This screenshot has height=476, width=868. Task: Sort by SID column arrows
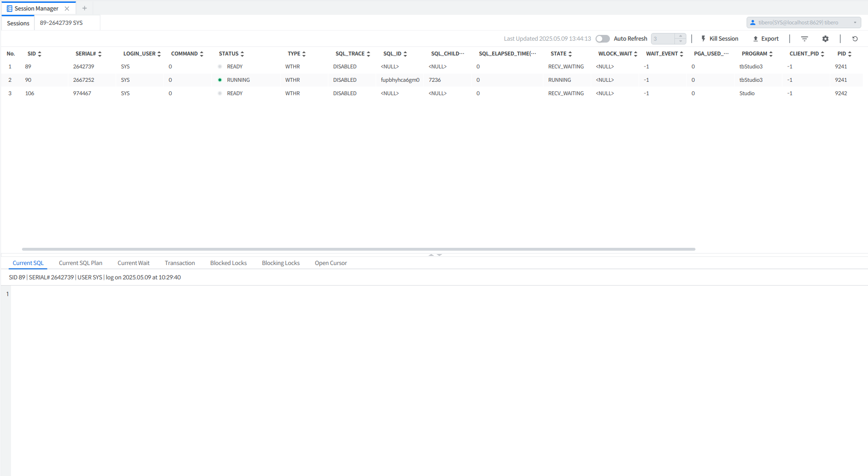40,54
